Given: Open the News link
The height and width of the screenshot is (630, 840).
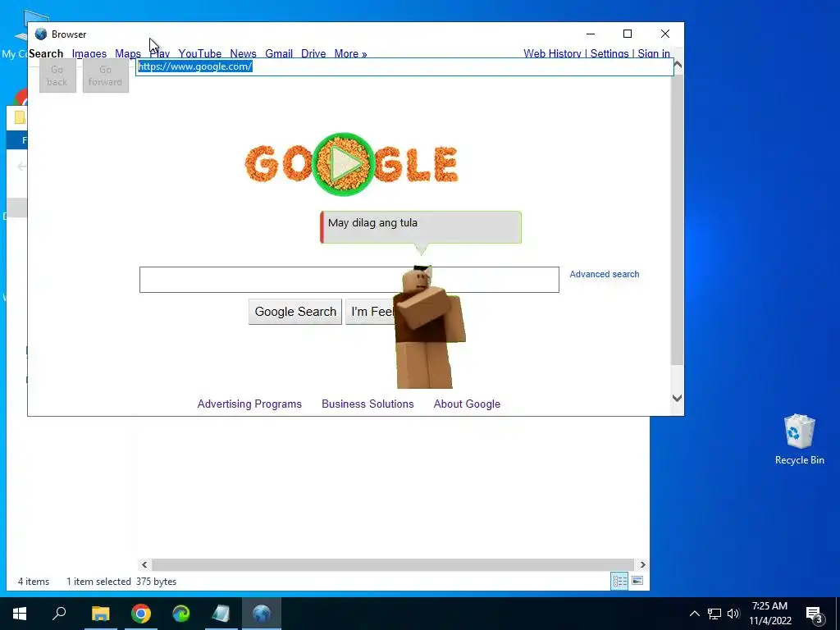Looking at the screenshot, I should click(x=243, y=53).
